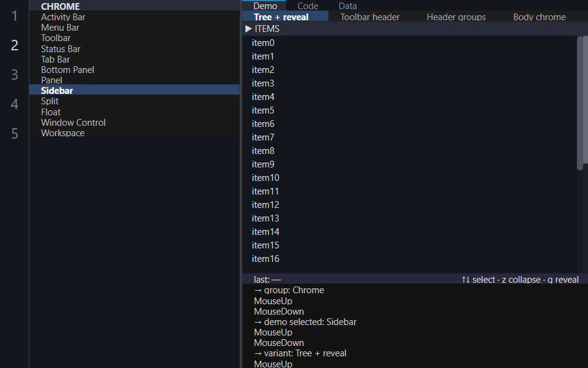This screenshot has height=368, width=588.
Task: Click the 'last: —' status text
Action: (x=267, y=280)
